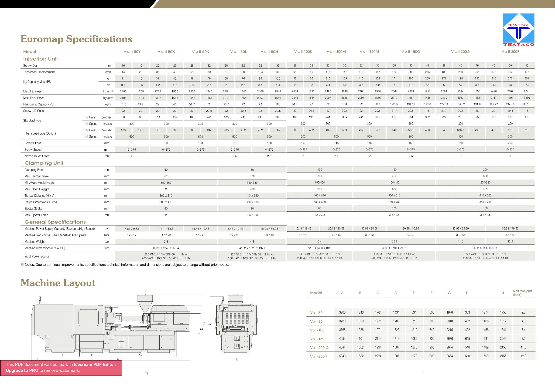Viewport: 555px width, 392px height.
Task: Click the page number 16
Action: (424, 373)
